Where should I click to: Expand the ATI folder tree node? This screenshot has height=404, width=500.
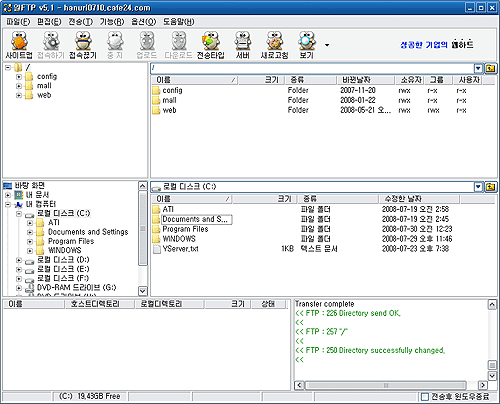30,223
